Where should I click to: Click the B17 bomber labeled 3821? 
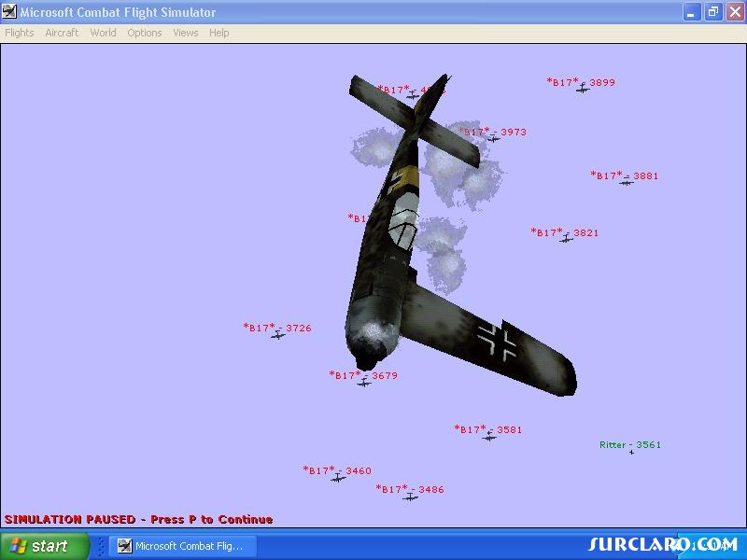click(566, 239)
